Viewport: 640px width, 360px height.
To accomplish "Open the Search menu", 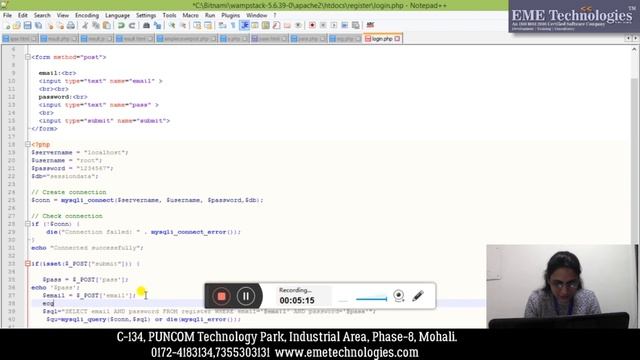I will 42,15.
